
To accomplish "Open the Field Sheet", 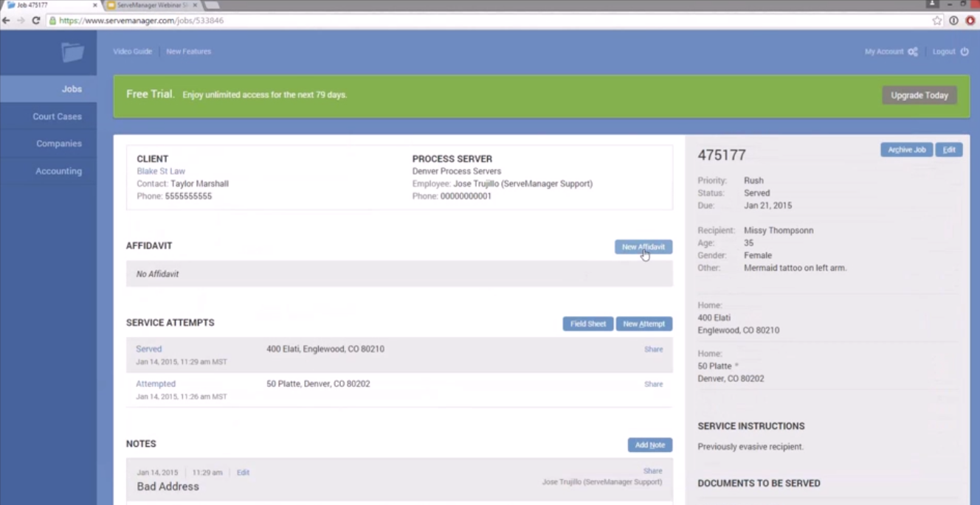I will [587, 324].
